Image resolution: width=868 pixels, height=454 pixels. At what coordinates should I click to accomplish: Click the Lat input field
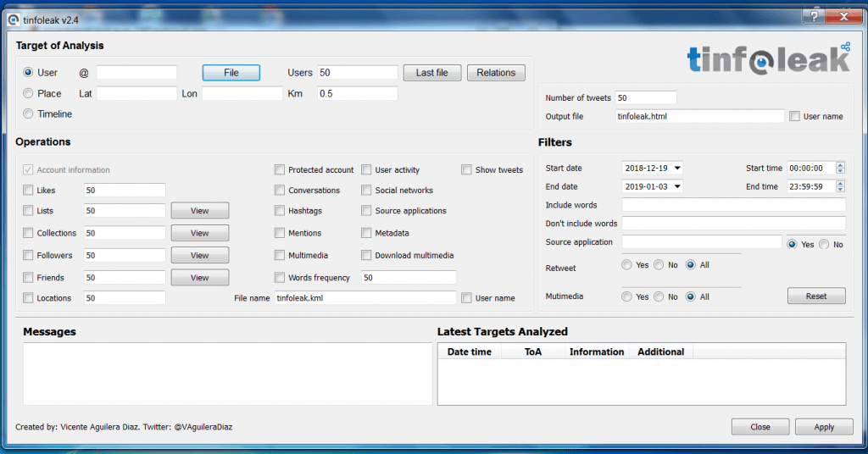pyautogui.click(x=136, y=93)
